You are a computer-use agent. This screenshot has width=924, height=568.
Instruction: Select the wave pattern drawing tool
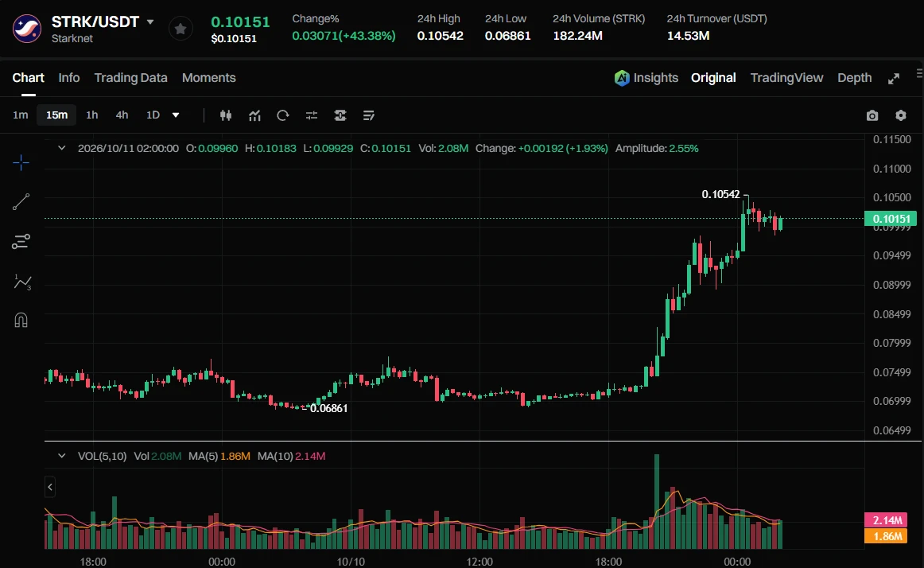click(21, 282)
